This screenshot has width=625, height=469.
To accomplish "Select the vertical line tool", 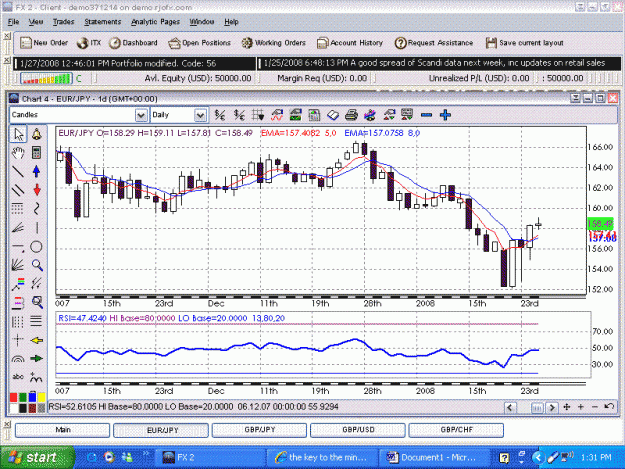I will pyautogui.click(x=36, y=228).
